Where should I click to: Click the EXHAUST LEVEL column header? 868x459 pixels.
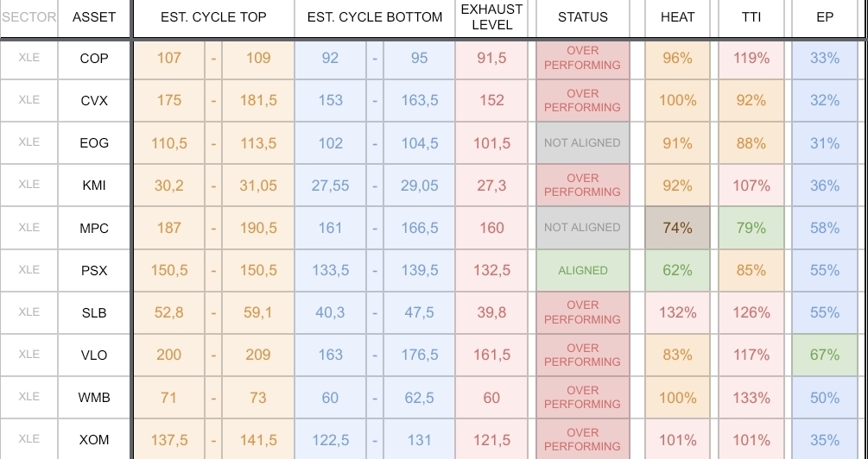tap(491, 17)
